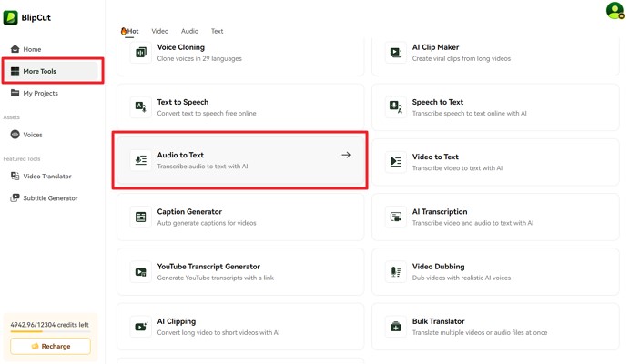Switch to the Audio tab
630x364 pixels.
coord(189,31)
